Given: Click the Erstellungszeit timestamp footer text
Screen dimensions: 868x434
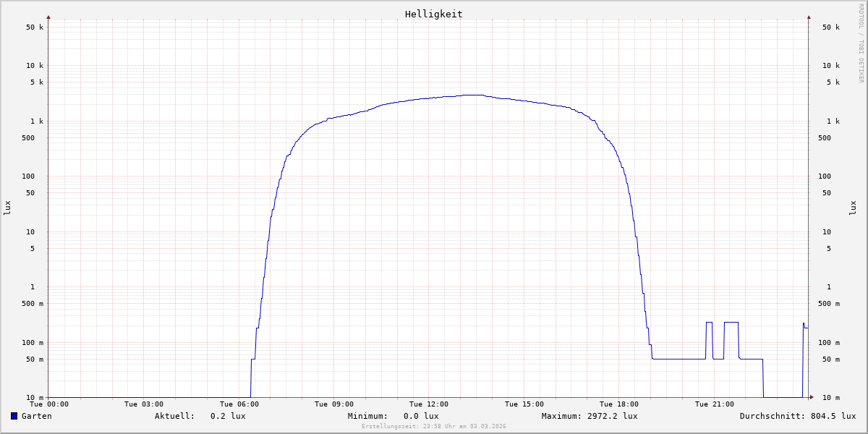Looking at the screenshot, I should click(433, 426).
